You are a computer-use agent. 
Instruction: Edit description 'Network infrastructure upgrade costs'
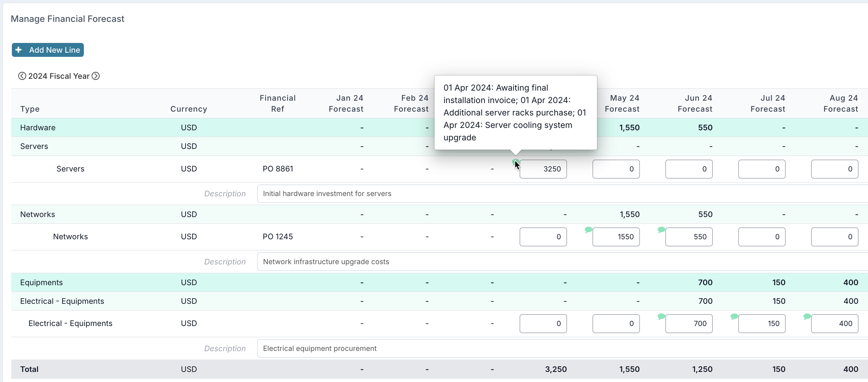(x=562, y=262)
